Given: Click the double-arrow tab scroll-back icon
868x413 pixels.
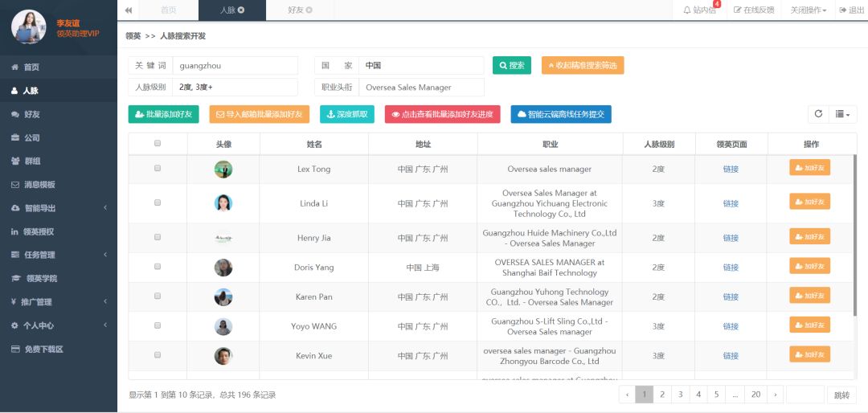Looking at the screenshot, I should (x=129, y=10).
